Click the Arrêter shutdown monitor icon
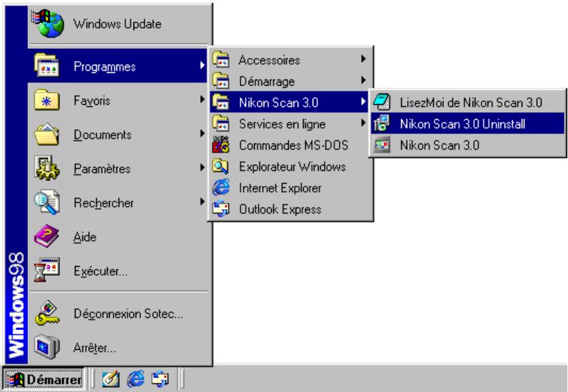This screenshot has height=392, width=568. pos(47,347)
